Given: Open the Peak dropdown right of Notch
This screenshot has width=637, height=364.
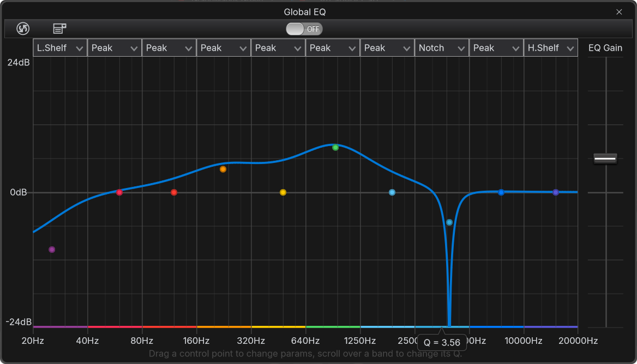Looking at the screenshot, I should [496, 47].
